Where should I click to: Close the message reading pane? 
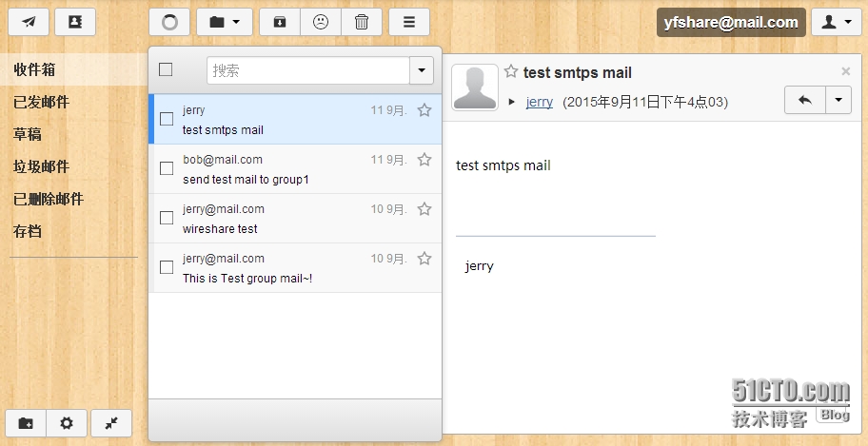[846, 71]
